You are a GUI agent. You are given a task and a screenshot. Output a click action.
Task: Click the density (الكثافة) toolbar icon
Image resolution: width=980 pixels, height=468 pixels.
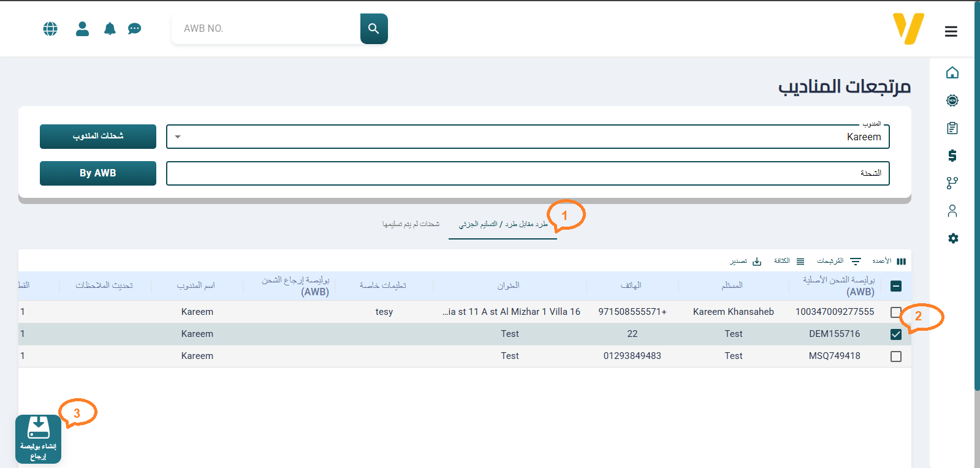tap(800, 262)
